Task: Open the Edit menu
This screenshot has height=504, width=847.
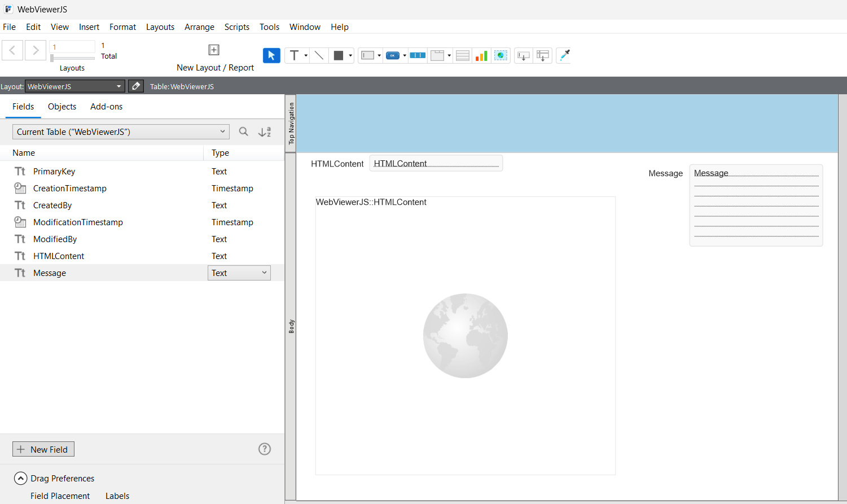Action: coord(33,27)
